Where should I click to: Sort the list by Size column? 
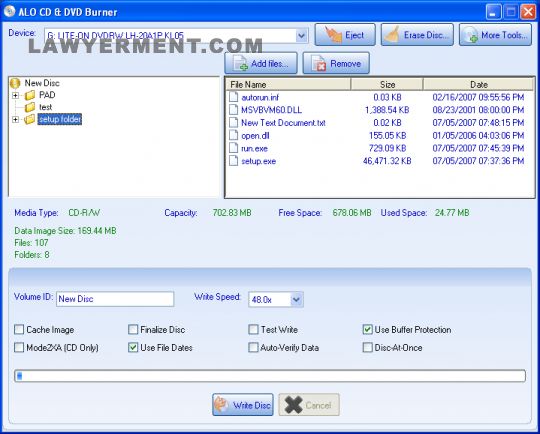(387, 84)
